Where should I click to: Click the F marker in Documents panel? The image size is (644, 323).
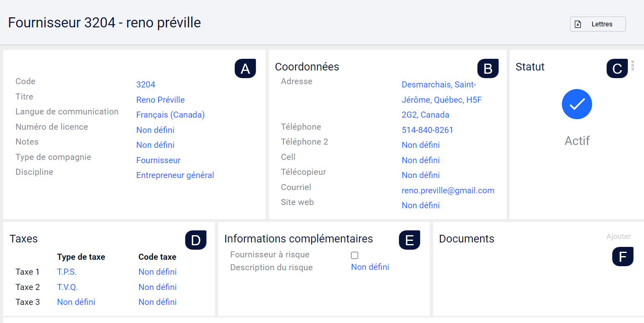pyautogui.click(x=623, y=257)
